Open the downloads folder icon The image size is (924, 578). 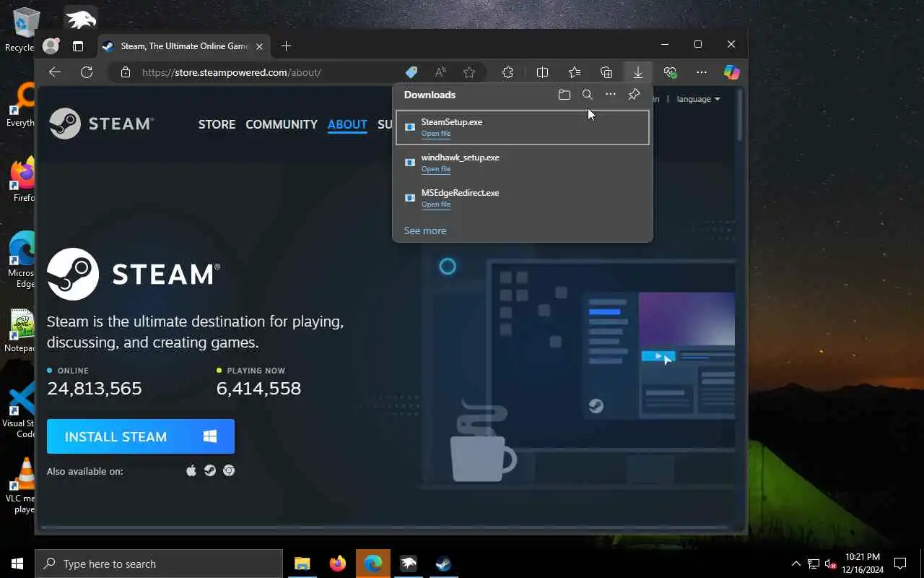[565, 95]
